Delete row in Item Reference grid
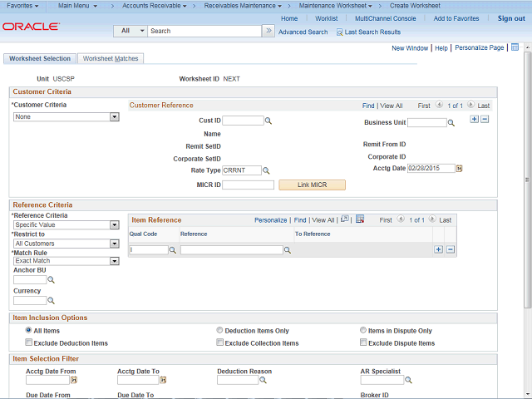The image size is (532, 399). pyautogui.click(x=451, y=249)
